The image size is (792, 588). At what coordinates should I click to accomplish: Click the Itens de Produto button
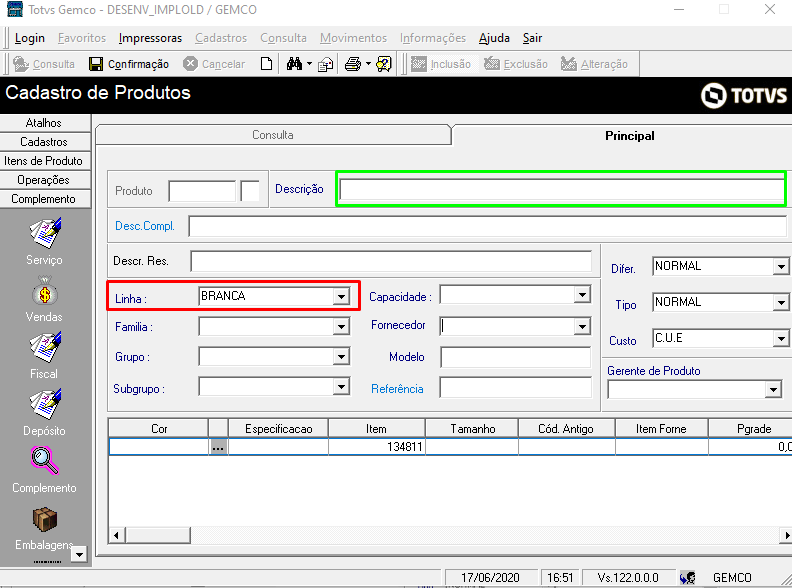click(44, 161)
